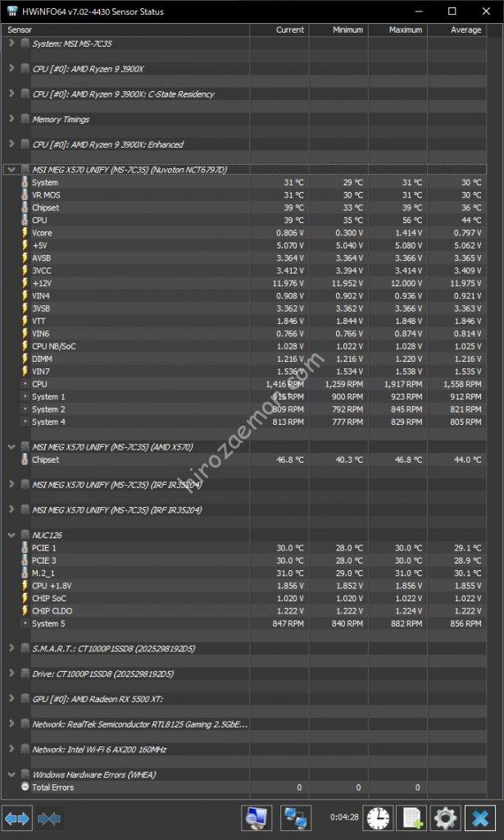The width and height of the screenshot is (504, 840).
Task: Select the VIN7 voltage row label
Action: [x=41, y=372]
